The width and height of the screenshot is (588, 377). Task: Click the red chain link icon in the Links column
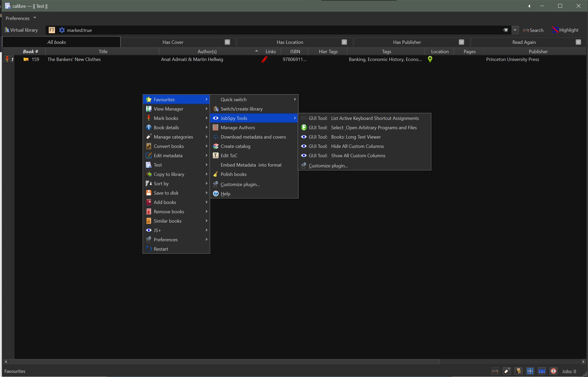(264, 59)
